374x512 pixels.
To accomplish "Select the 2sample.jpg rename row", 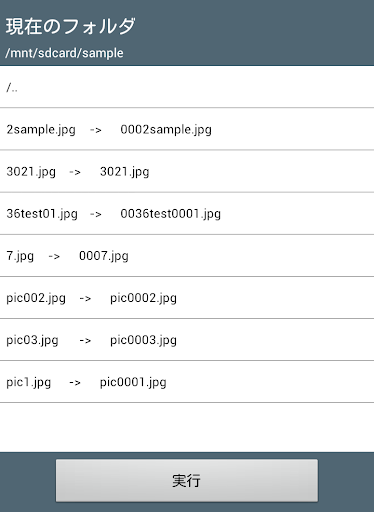I will [187, 129].
